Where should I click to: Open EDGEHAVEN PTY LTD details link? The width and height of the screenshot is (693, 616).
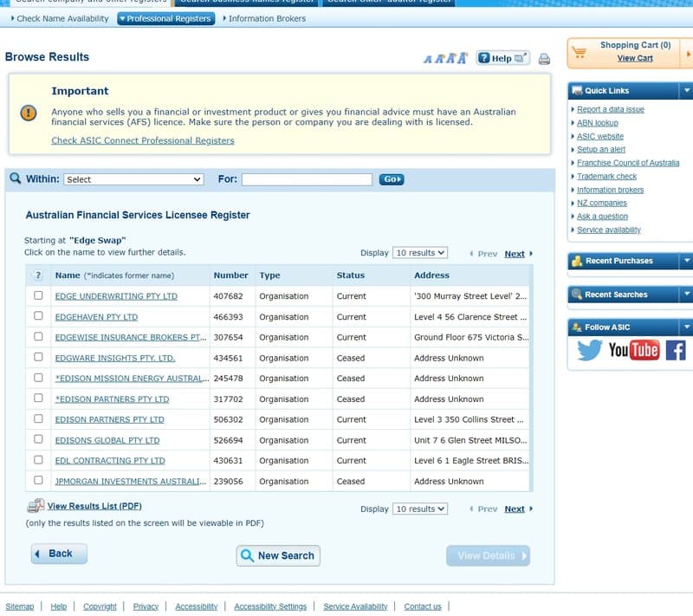click(96, 317)
